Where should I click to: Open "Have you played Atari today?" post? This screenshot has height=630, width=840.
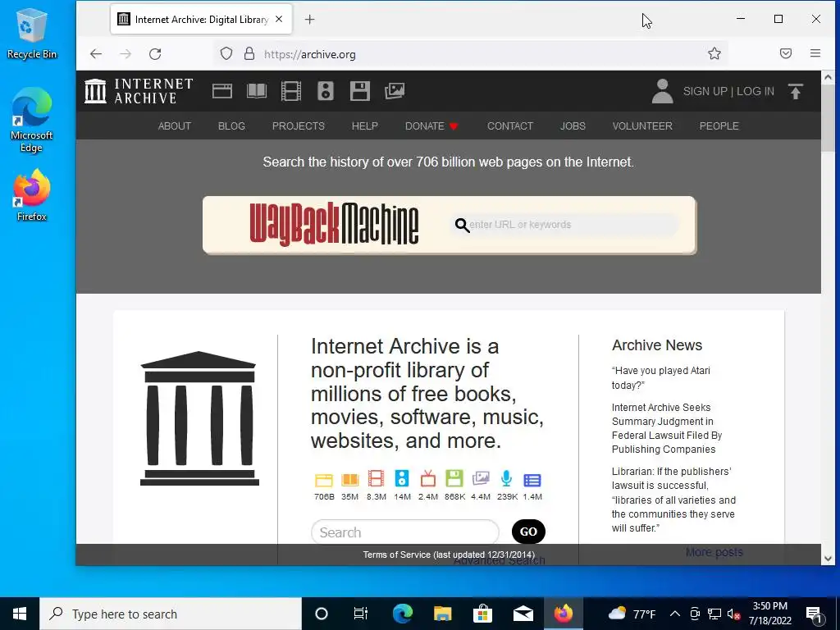coord(660,377)
